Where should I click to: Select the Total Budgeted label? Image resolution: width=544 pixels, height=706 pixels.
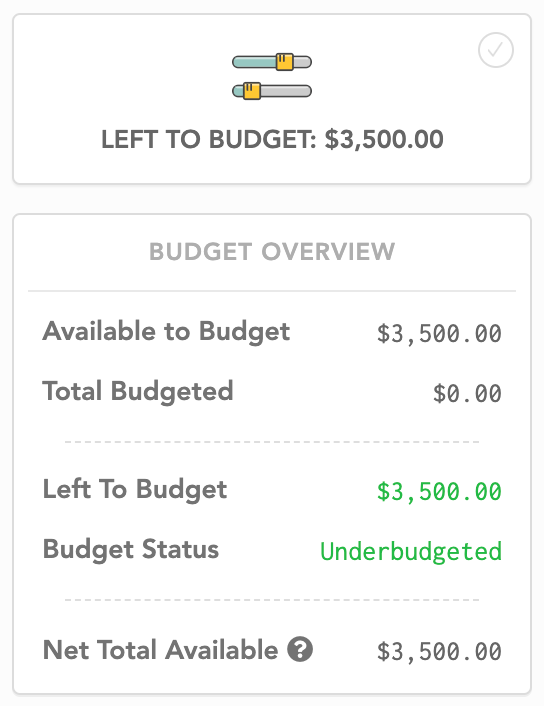point(138,391)
